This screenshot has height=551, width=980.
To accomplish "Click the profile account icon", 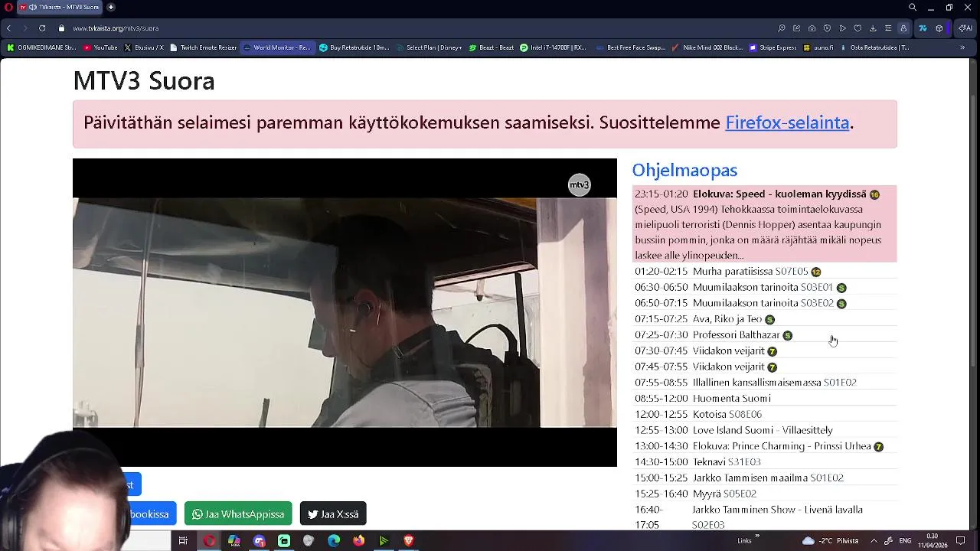I will (903, 28).
